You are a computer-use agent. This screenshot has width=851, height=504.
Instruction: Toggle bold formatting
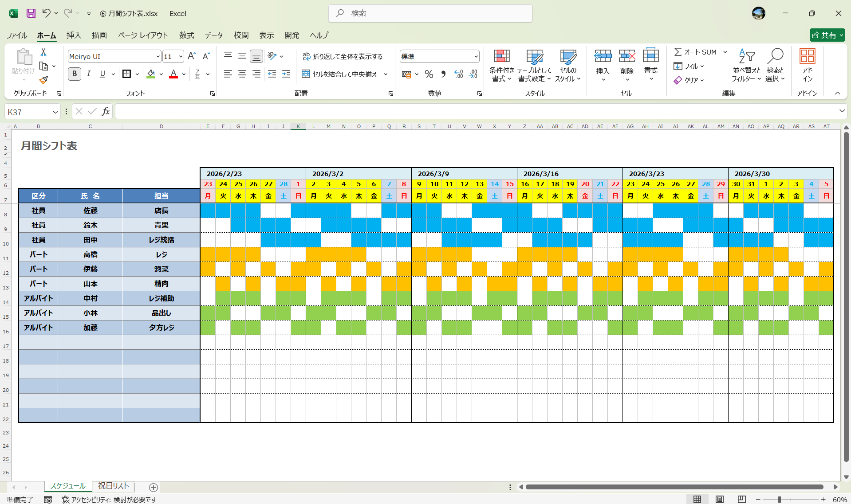click(74, 74)
